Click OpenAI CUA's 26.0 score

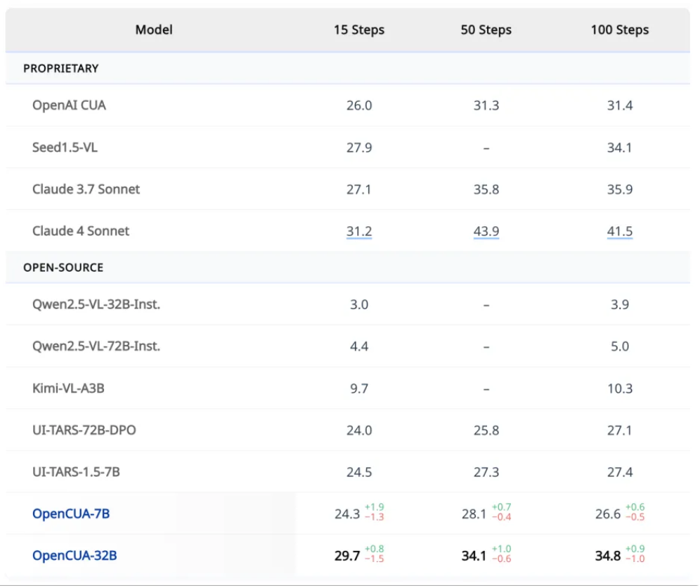(359, 105)
